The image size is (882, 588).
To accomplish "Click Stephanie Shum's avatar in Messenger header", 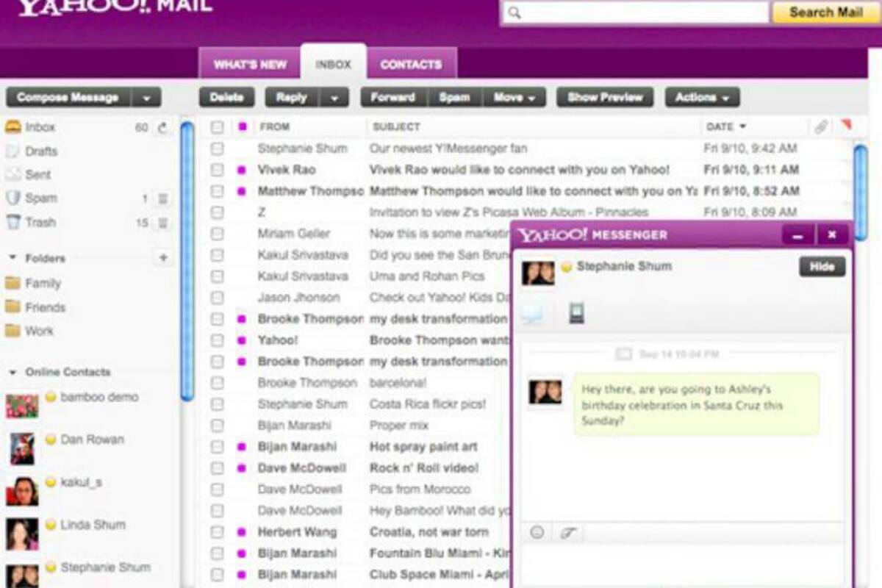I will (538, 273).
